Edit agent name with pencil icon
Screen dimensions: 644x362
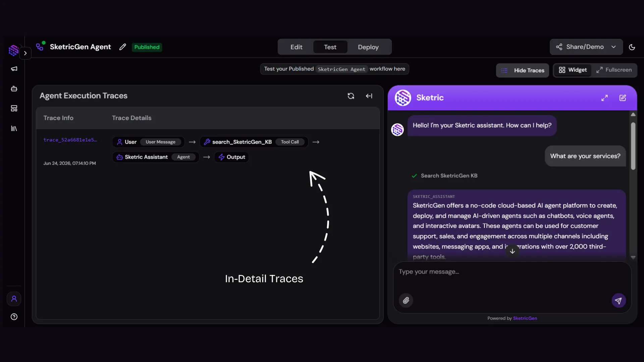pos(123,47)
